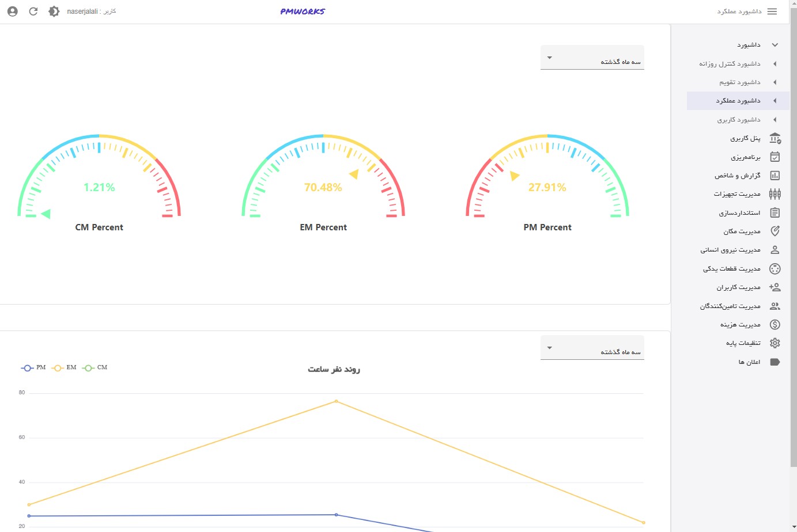Select داشبورد کنترل روزانه menu item

click(x=730, y=64)
